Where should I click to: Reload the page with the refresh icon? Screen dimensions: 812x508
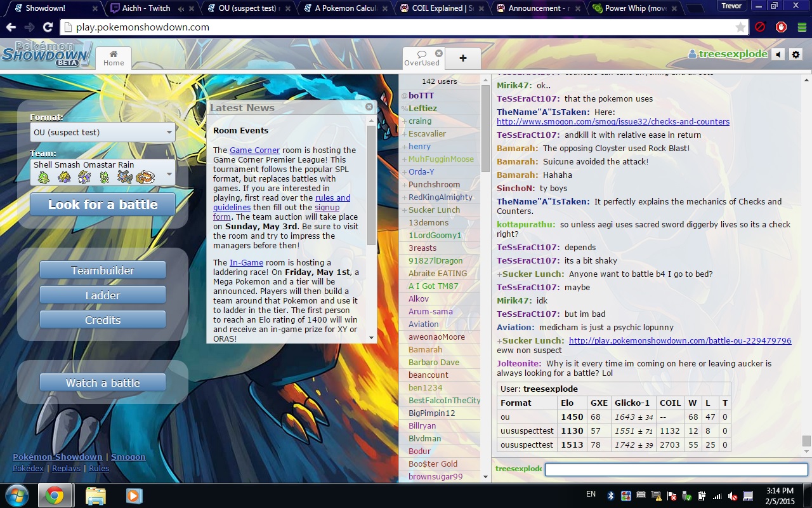pos(48,27)
